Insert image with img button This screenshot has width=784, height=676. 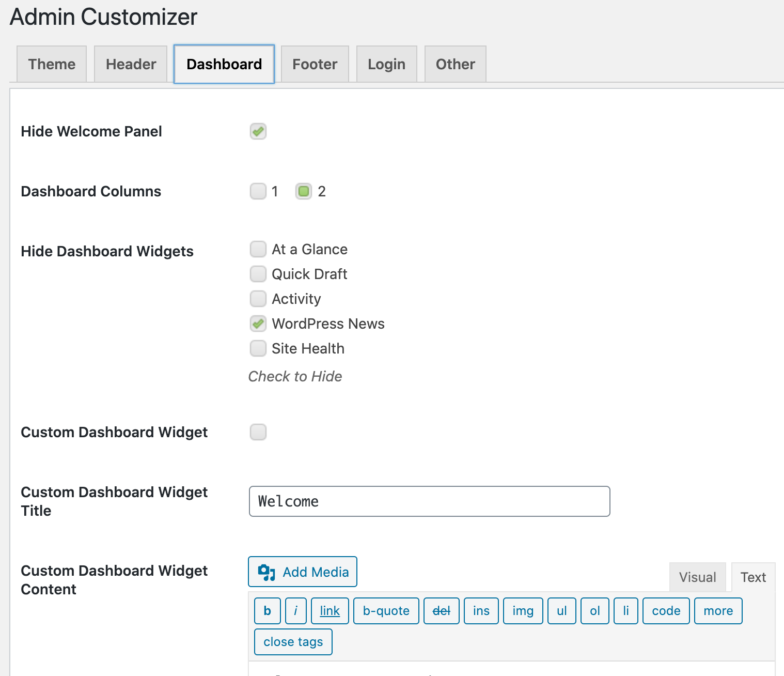pyautogui.click(x=523, y=611)
